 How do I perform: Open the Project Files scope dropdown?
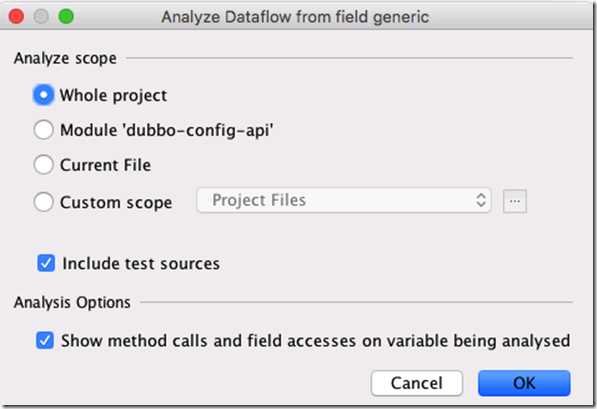pos(343,200)
